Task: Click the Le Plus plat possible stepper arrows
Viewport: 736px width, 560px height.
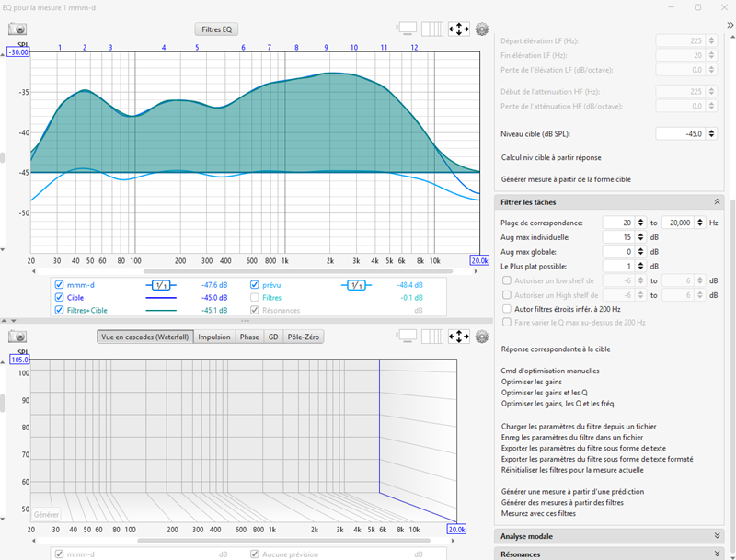Action: tap(640, 267)
